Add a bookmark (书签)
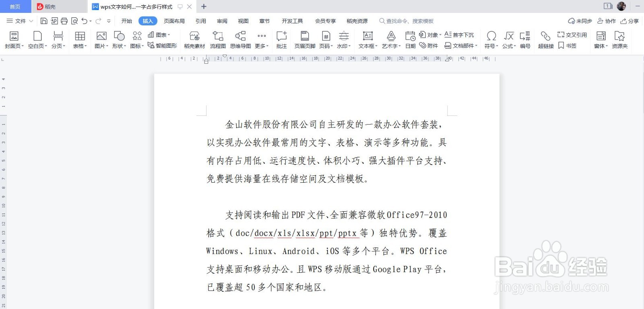 567,45
